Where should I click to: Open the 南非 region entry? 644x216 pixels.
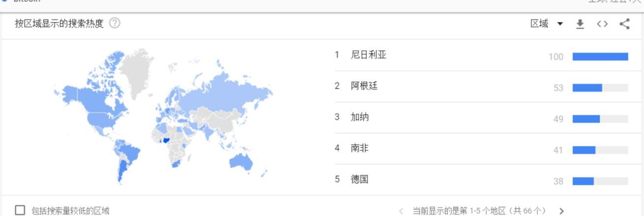click(x=359, y=148)
